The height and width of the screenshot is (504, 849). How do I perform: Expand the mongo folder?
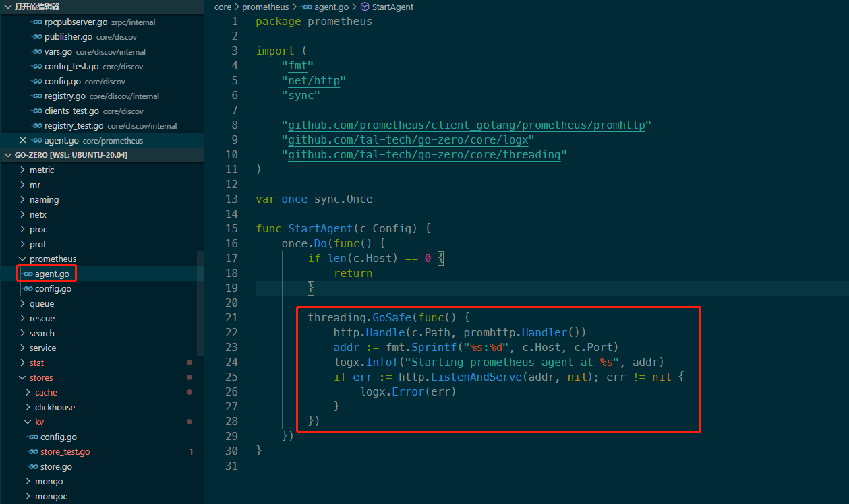(27, 481)
